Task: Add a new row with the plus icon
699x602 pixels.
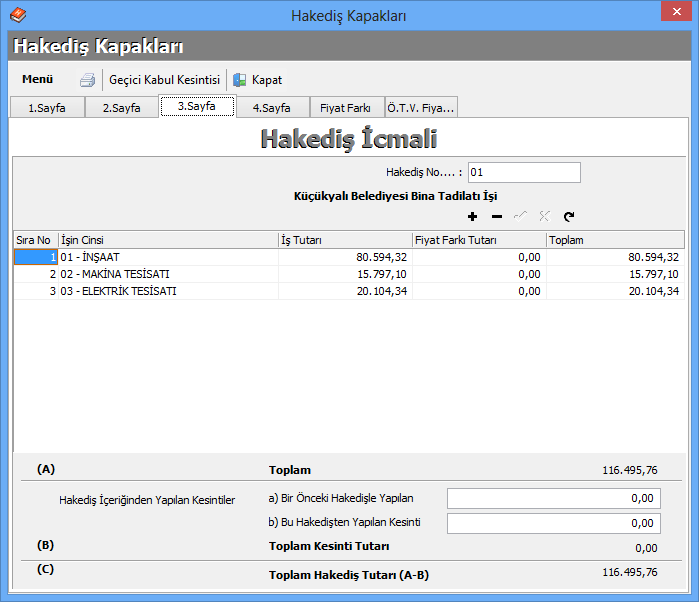Action: tap(472, 216)
